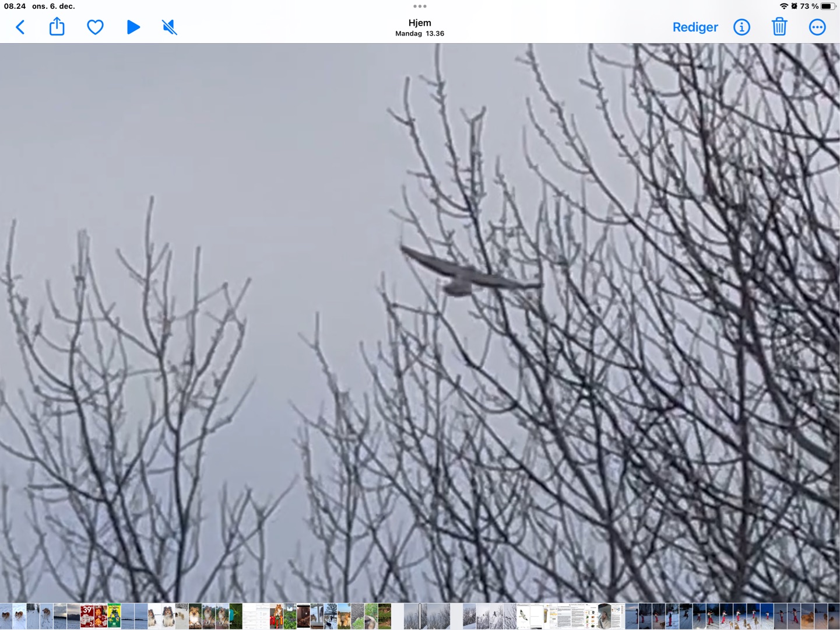Select the bird illustration document thumbnail
840x630 pixels.
click(523, 617)
